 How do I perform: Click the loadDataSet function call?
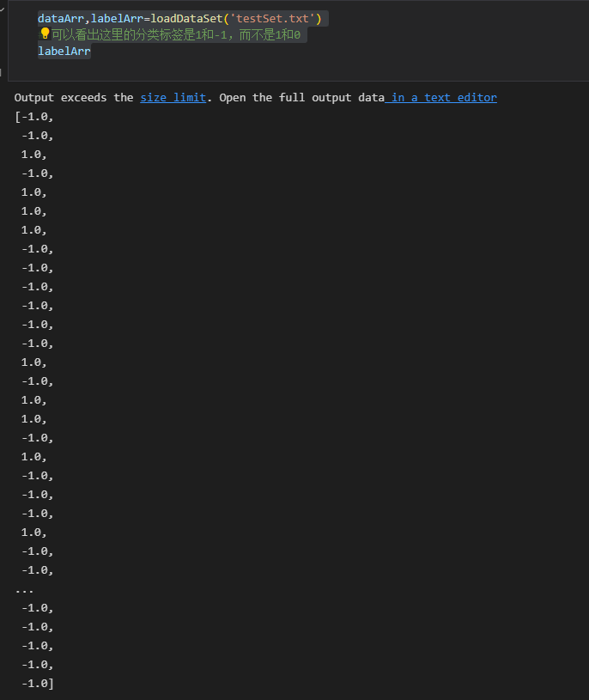pyautogui.click(x=186, y=19)
